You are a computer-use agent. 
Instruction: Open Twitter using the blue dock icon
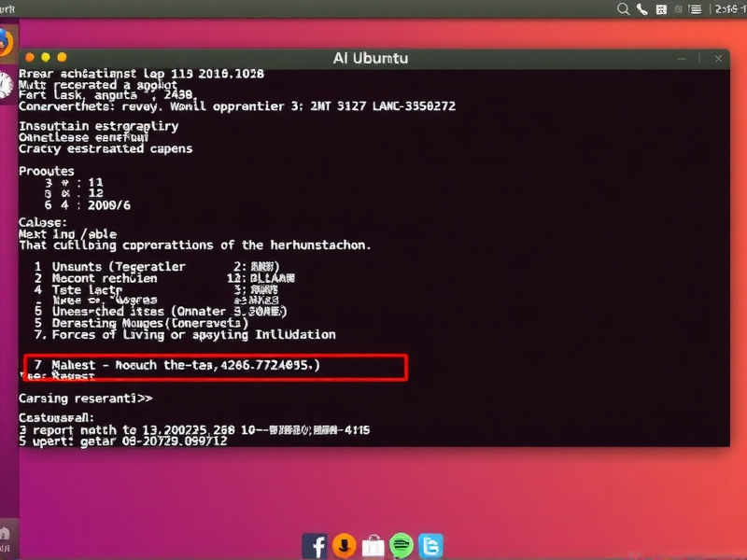(430, 545)
